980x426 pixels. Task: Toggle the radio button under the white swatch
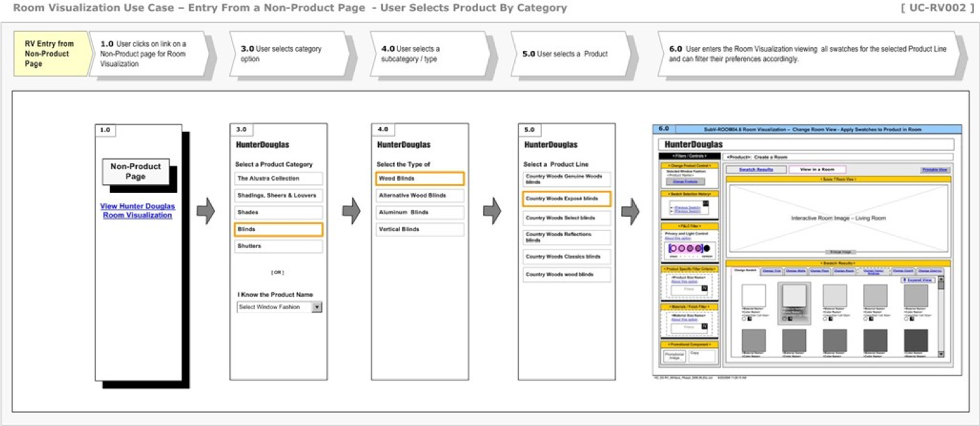click(x=744, y=319)
